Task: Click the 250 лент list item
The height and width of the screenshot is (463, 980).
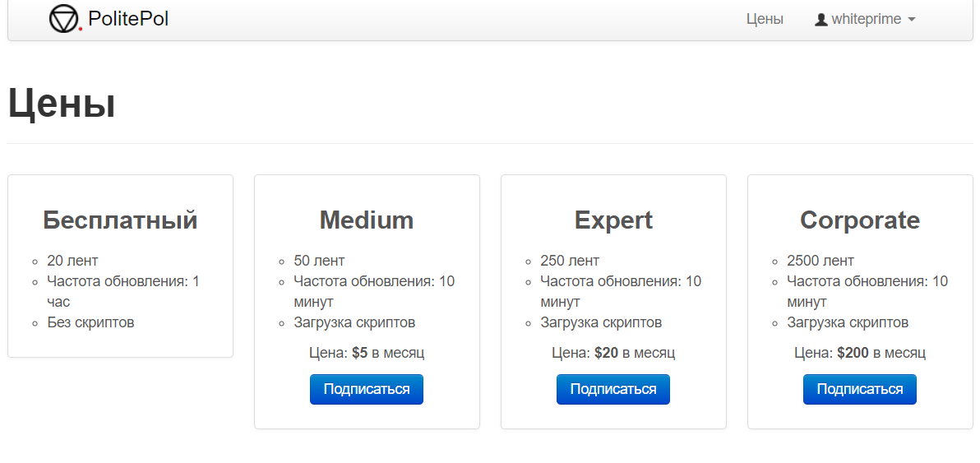Action: coord(570,261)
